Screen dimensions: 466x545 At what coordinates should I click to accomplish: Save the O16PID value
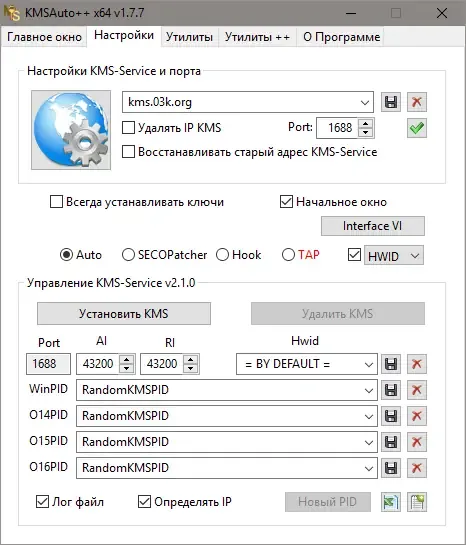coord(391,468)
